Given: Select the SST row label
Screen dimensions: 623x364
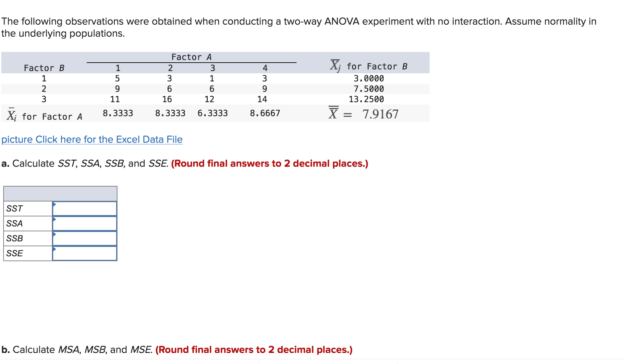Looking at the screenshot, I should coord(14,208).
